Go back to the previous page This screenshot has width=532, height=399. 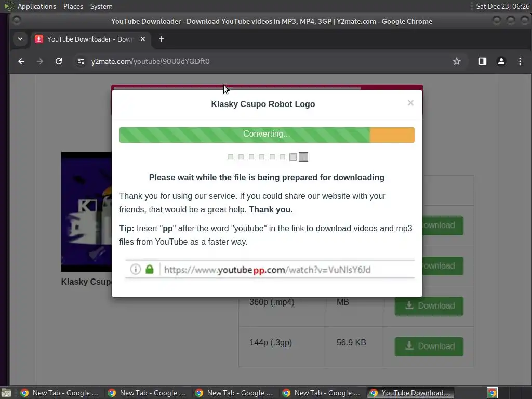[x=21, y=61]
